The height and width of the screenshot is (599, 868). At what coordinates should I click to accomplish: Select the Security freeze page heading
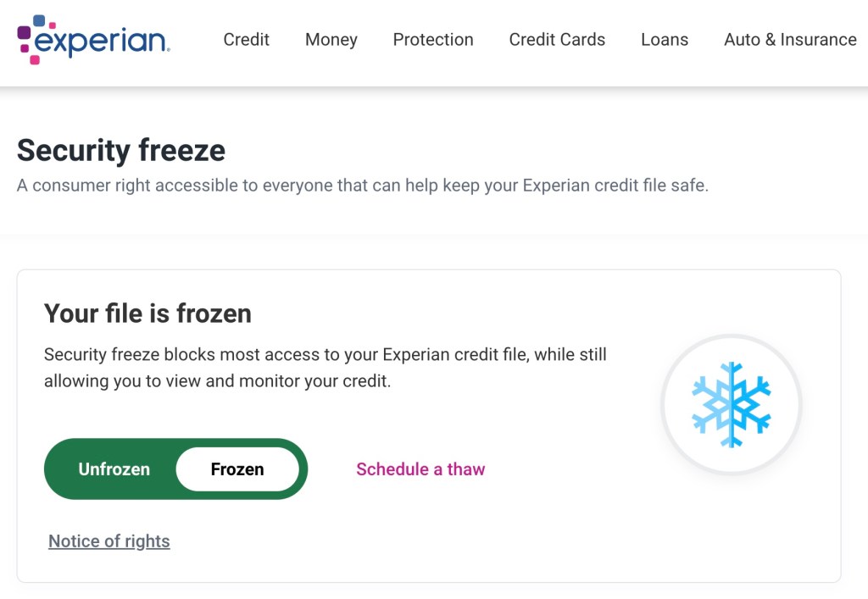pos(121,150)
